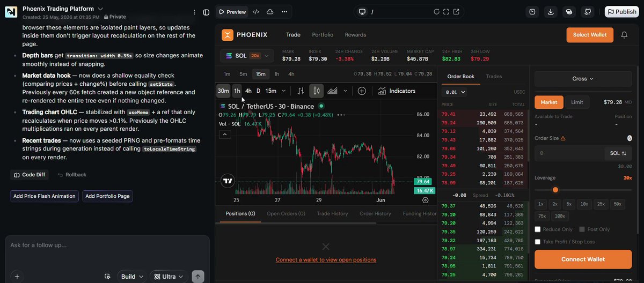This screenshot has width=644, height=283.
Task: Open the Open Orders (0) tab
Action: (x=286, y=213)
